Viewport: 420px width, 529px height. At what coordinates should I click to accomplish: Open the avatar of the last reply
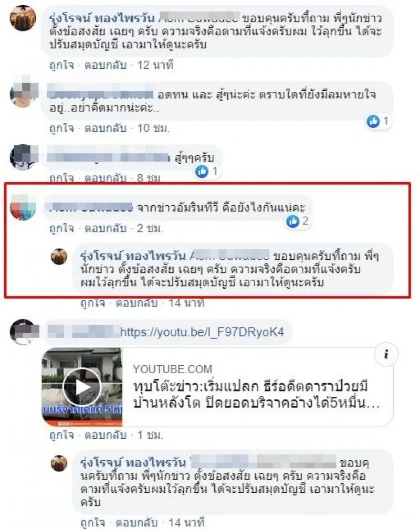tap(59, 463)
